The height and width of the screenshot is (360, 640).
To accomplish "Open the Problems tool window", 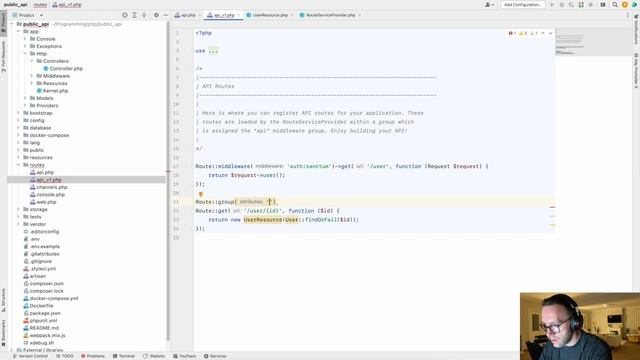I will click(x=93, y=356).
